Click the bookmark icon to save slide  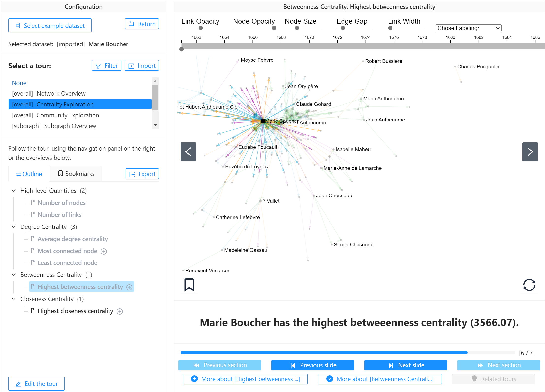click(189, 284)
